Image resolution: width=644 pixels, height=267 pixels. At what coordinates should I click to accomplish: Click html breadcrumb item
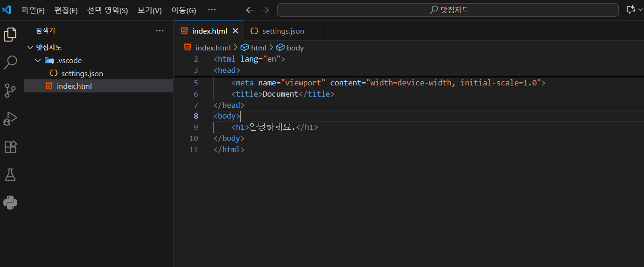coord(259,48)
